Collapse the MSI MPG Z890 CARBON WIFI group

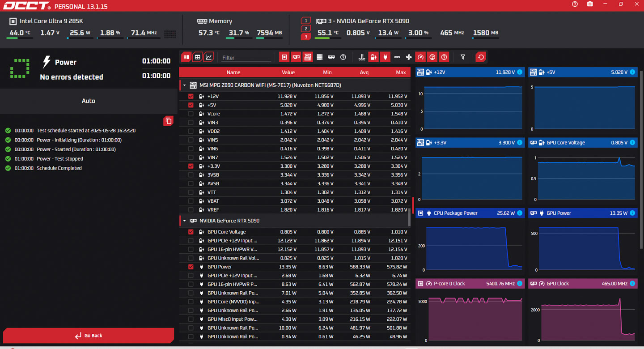tap(184, 85)
